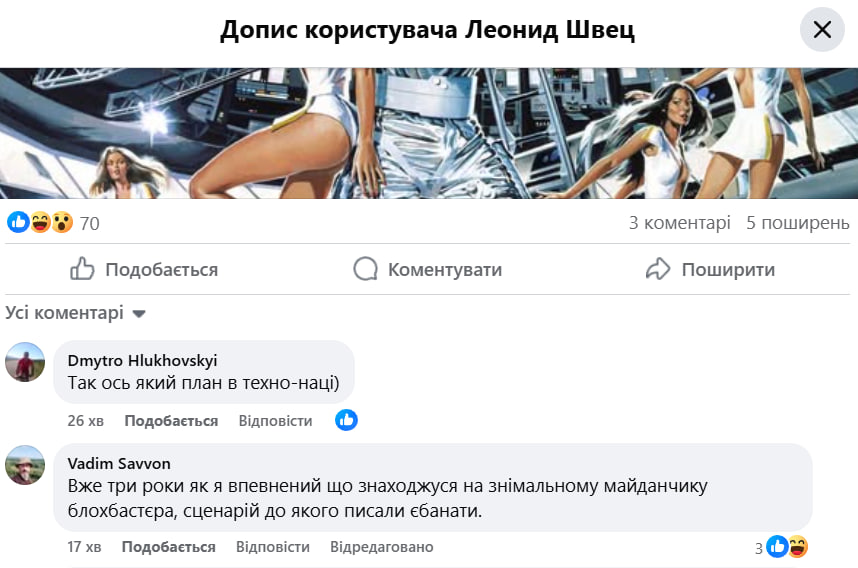Open Dmytro Hlukhovskyi's profile avatar
Viewport: 858px width, 568px height.
25,362
